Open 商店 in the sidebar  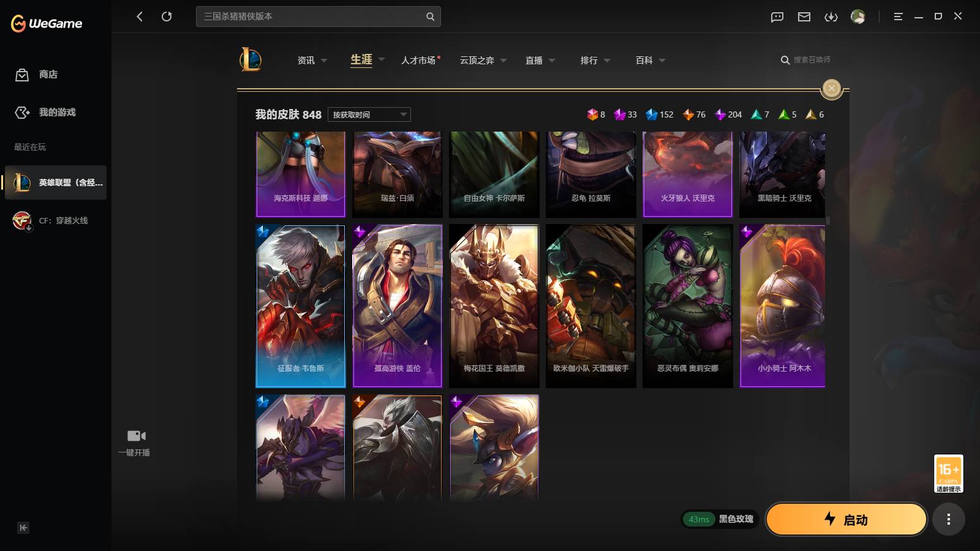(37, 75)
